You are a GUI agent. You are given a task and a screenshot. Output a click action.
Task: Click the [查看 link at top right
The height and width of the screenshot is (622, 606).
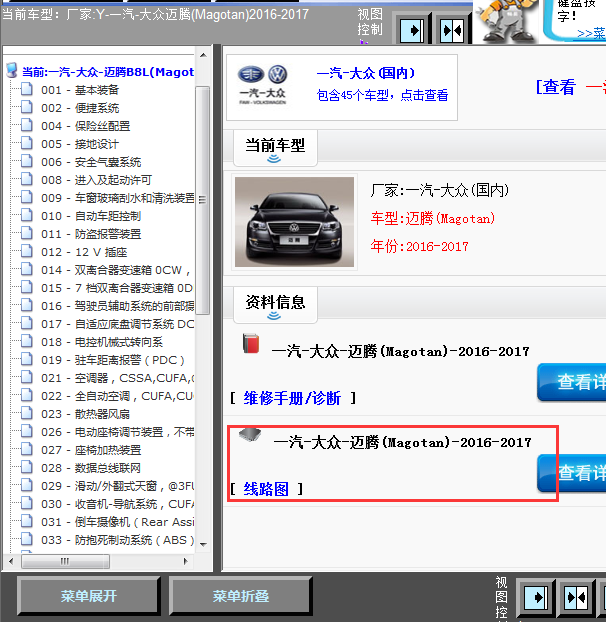tap(555, 87)
